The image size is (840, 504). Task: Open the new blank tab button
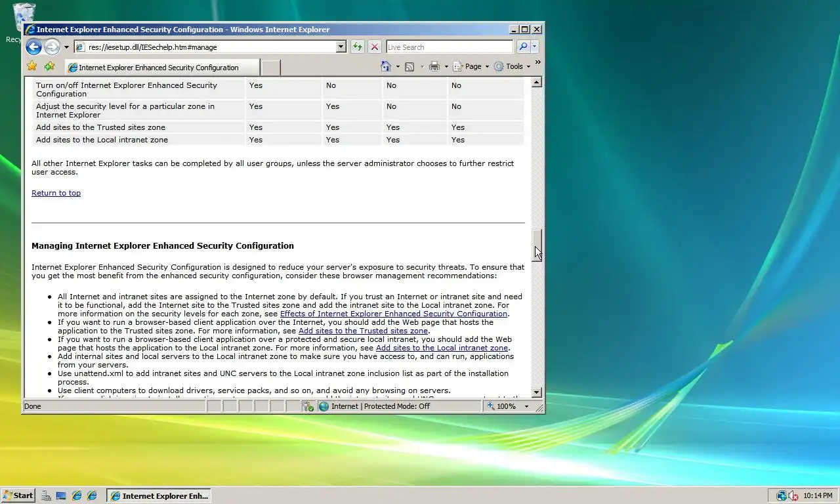click(x=270, y=67)
